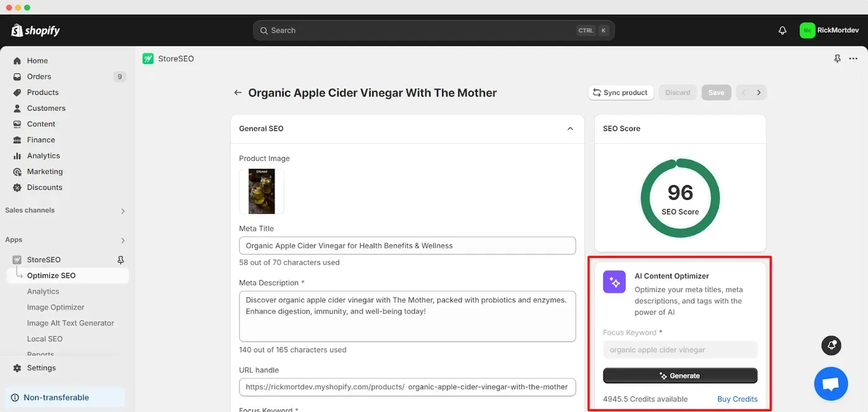Unpin StoreSEO app from sidebar

click(121, 260)
